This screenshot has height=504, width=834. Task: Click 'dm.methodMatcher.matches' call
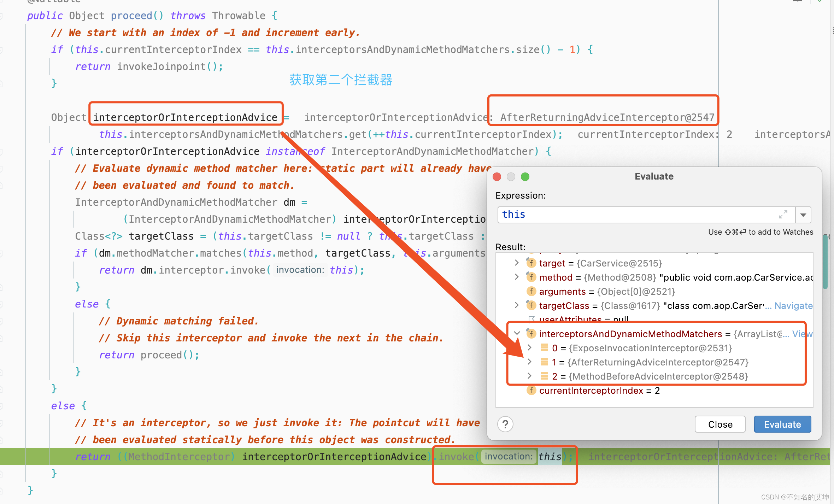pyautogui.click(x=170, y=253)
